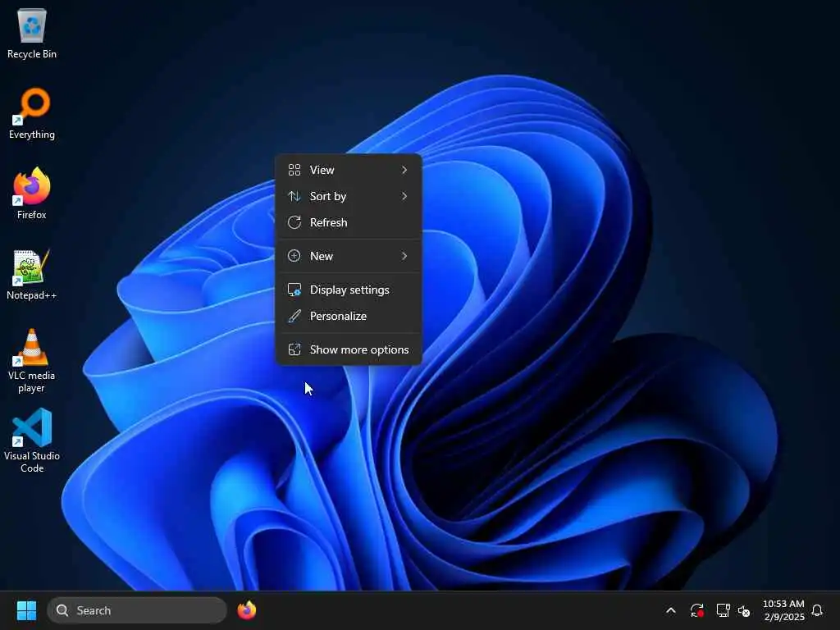
Task: Click the Show more options icon
Action: point(294,349)
